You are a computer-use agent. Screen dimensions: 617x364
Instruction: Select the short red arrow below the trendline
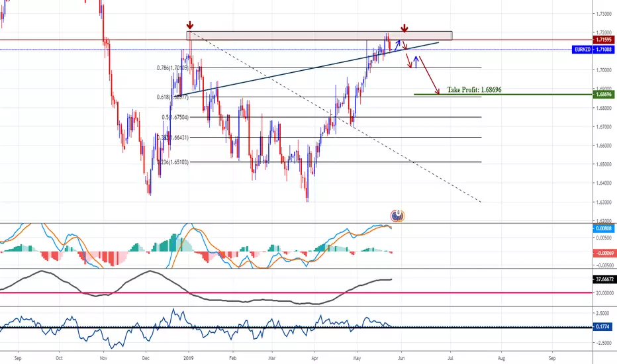409,61
